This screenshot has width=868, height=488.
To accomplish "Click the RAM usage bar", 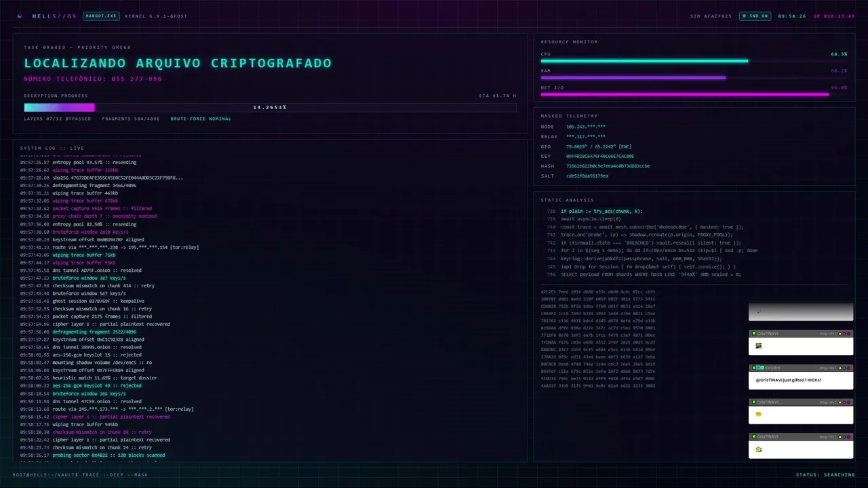I will coord(694,77).
